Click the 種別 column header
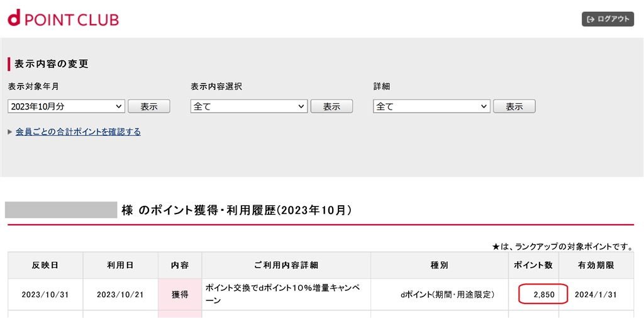The width and height of the screenshot is (644, 318). coord(440,266)
